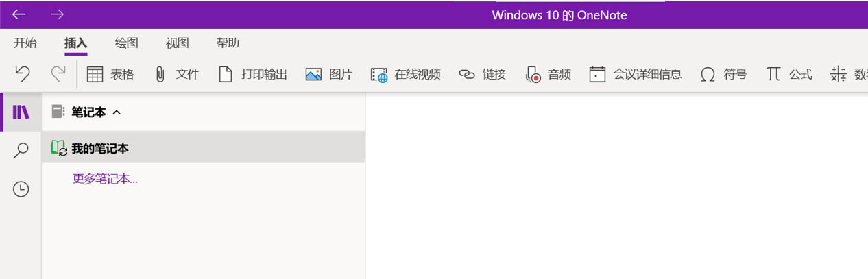
Task: Open the 视图 tab
Action: (x=178, y=43)
